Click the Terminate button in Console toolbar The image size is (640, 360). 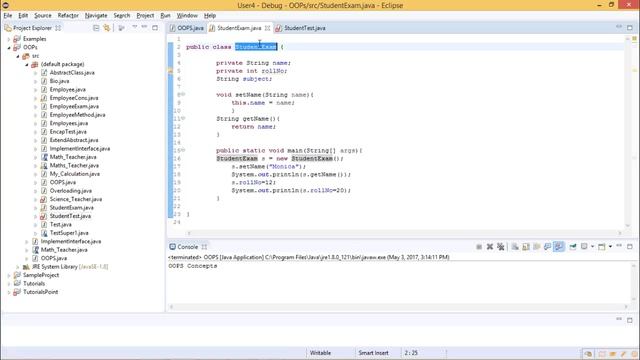point(479,247)
